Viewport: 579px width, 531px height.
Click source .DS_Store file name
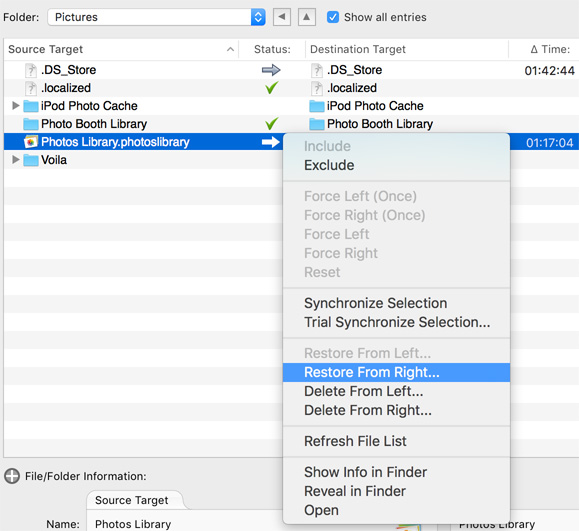tap(68, 70)
